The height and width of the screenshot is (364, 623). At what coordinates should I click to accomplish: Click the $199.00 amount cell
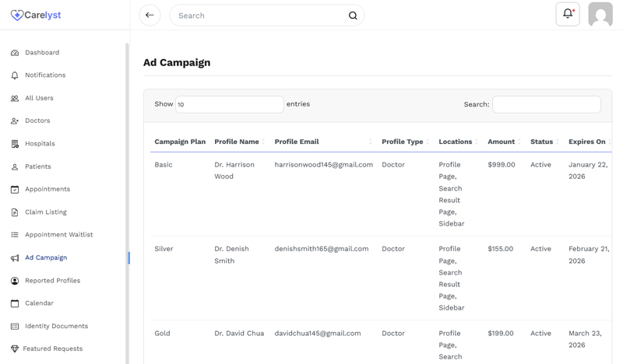501,334
